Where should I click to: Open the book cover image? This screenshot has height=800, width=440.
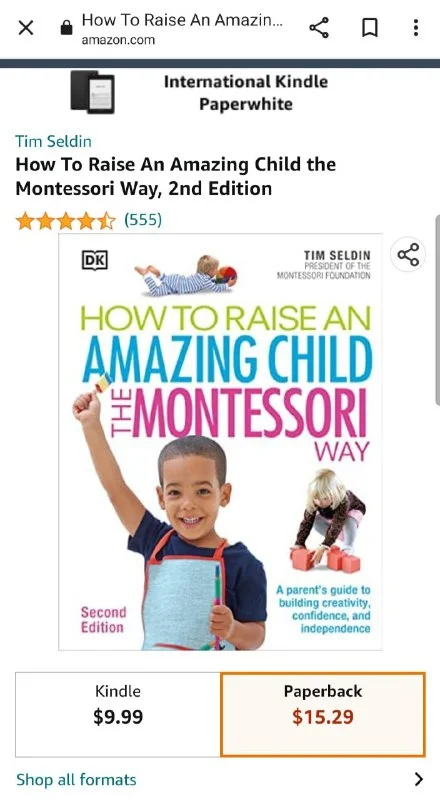point(221,442)
